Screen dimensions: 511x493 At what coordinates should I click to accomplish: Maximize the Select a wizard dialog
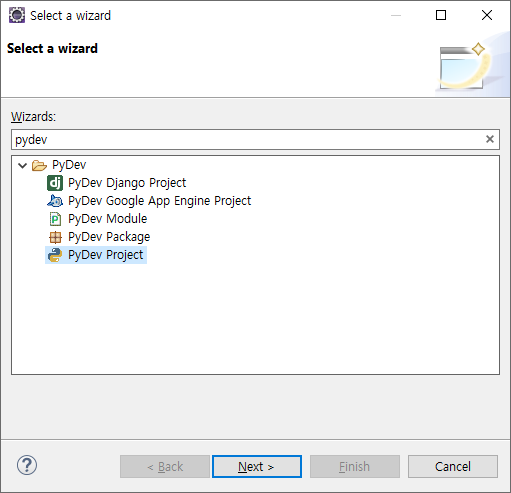[x=441, y=15]
